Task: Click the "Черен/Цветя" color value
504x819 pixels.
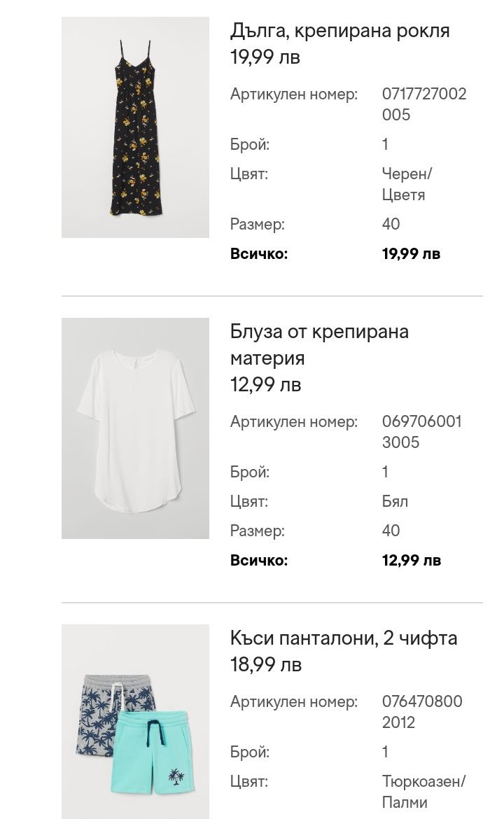Action: pos(407,184)
